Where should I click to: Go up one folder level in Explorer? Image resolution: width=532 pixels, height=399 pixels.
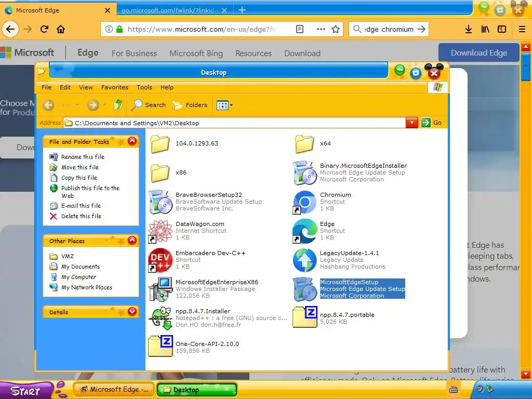coord(118,105)
